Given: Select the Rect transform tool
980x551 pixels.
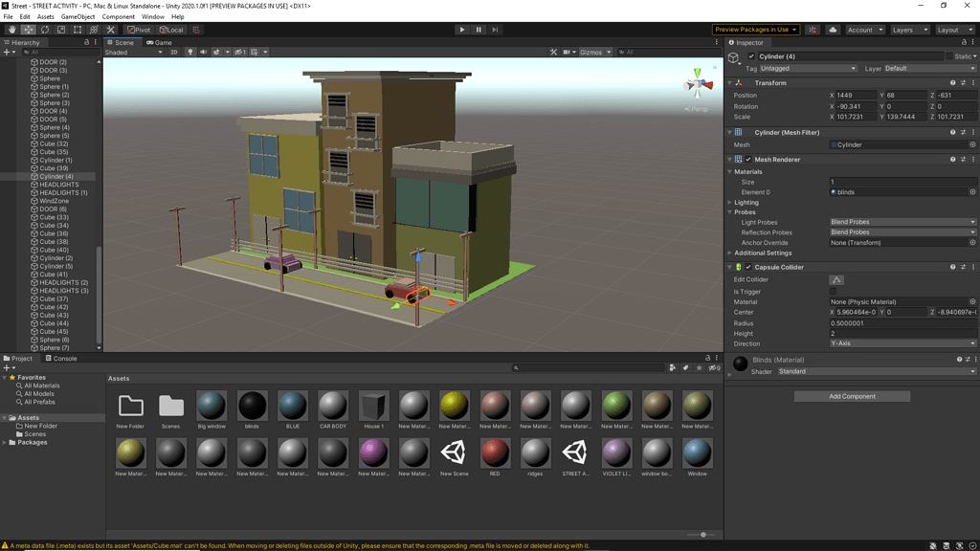Looking at the screenshot, I should coord(77,30).
